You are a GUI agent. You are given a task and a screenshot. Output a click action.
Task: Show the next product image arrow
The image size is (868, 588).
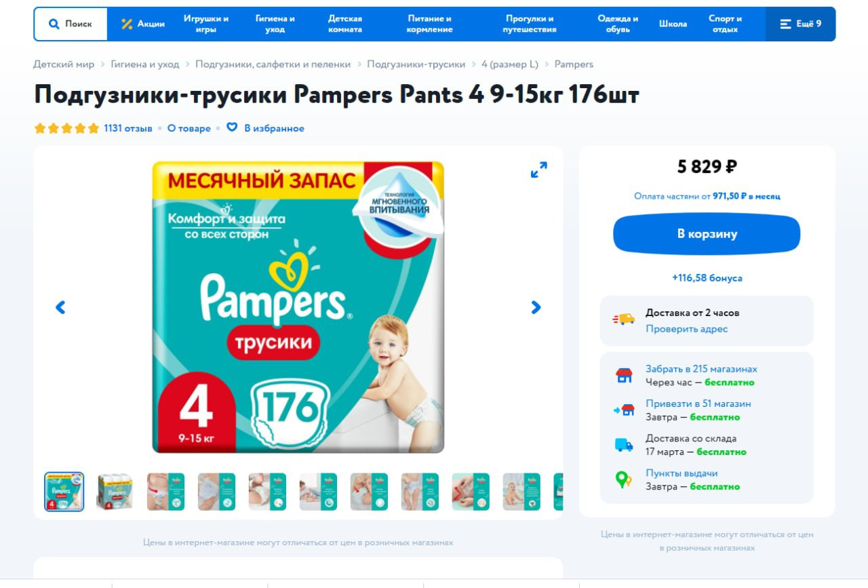point(536,307)
